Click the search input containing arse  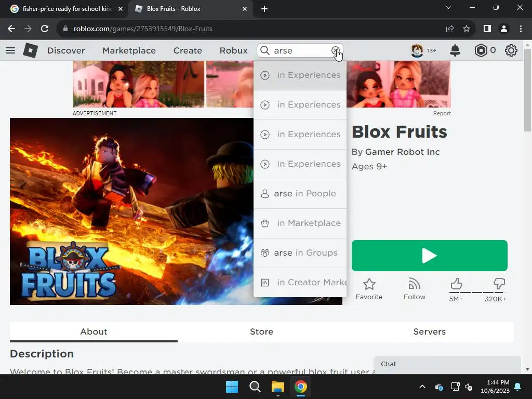coord(301,50)
